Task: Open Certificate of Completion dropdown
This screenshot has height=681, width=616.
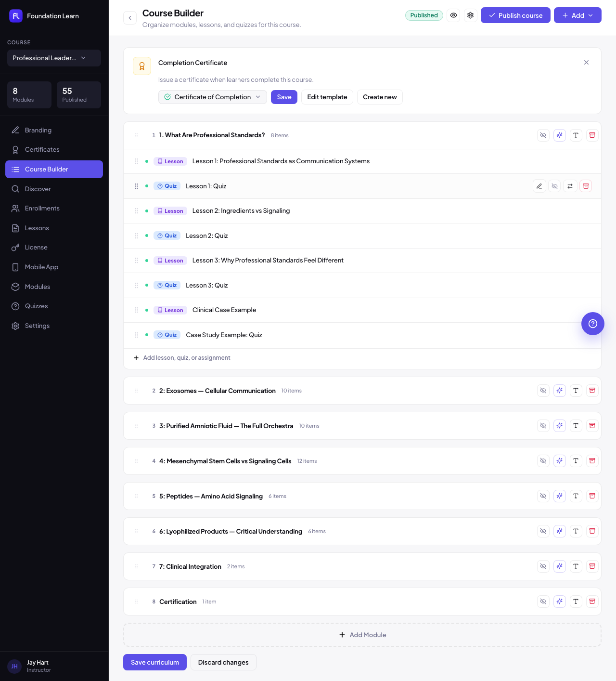Action: coord(213,97)
